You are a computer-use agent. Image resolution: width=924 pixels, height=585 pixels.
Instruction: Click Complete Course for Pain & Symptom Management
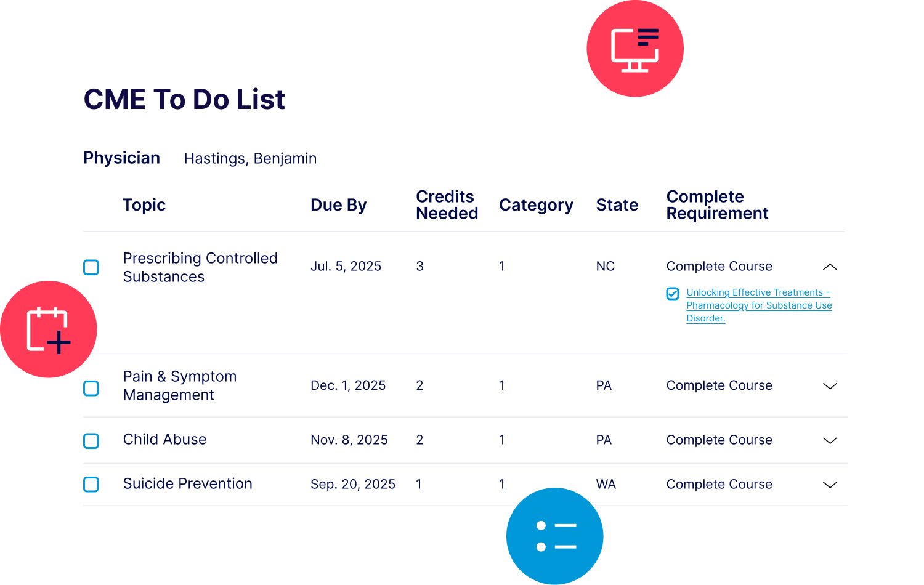point(719,385)
